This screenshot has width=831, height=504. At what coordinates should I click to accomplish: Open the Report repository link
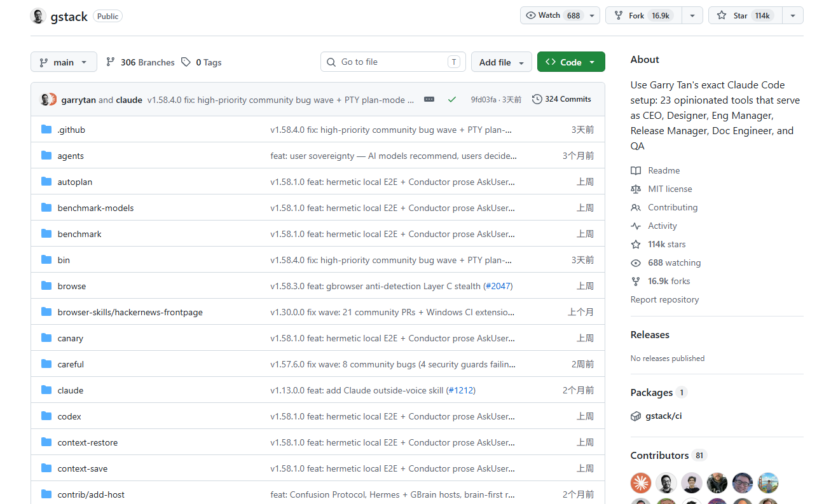pyautogui.click(x=664, y=299)
